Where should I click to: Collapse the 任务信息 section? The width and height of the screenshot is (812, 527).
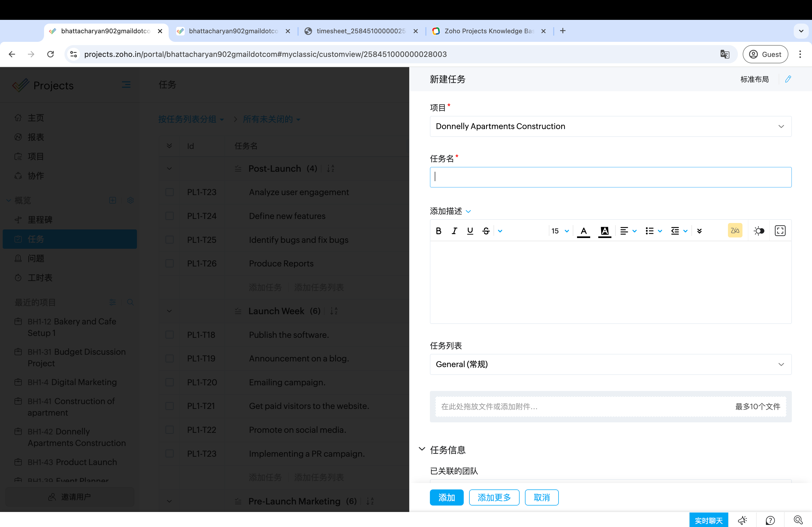coord(422,449)
